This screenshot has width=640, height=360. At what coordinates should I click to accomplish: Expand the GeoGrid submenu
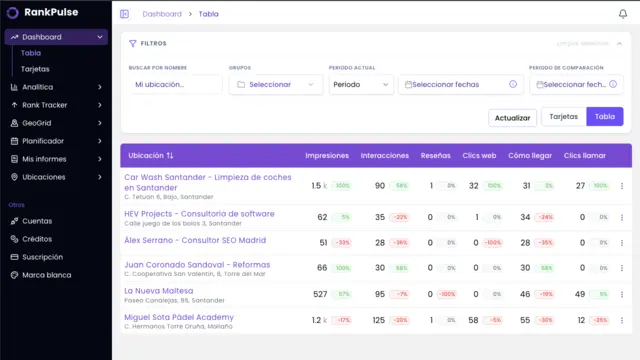[100, 123]
